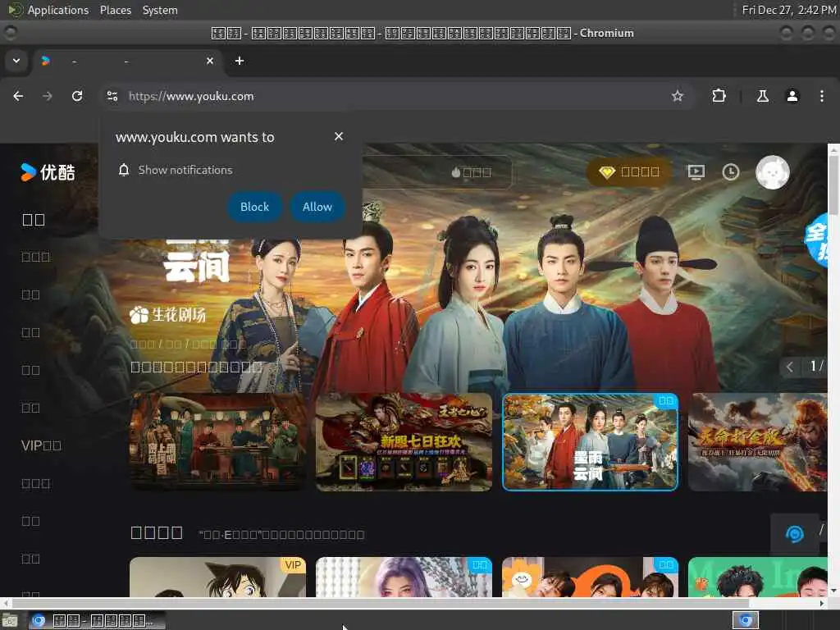Allow notifications for youku.com
840x630 pixels.
coord(317,207)
